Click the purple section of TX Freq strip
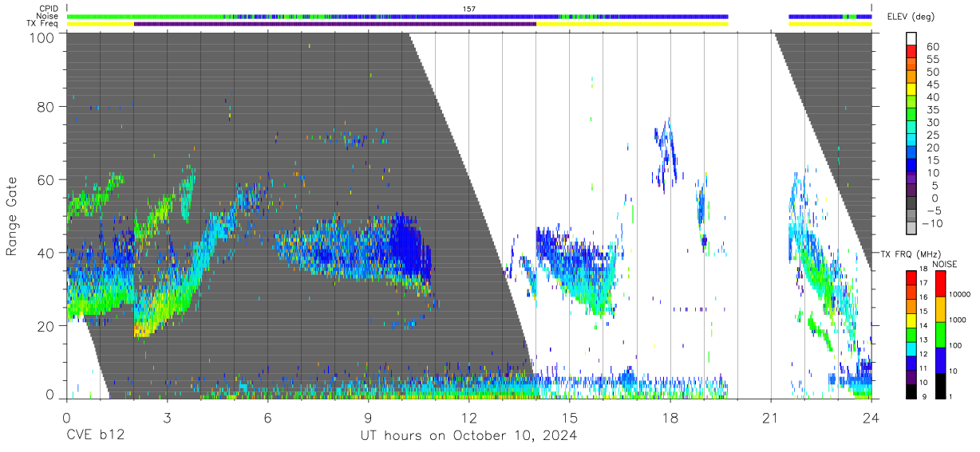Viewport: 980px width, 452px height. click(x=335, y=24)
